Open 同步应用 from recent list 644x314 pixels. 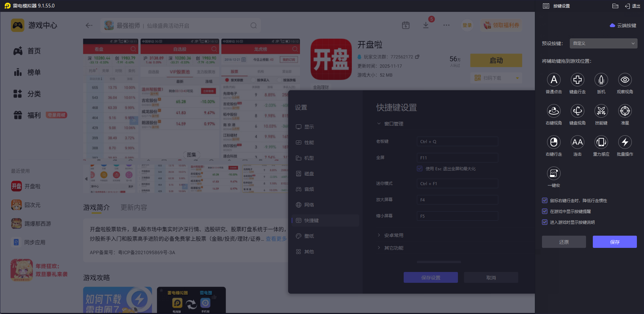pyautogui.click(x=29, y=242)
